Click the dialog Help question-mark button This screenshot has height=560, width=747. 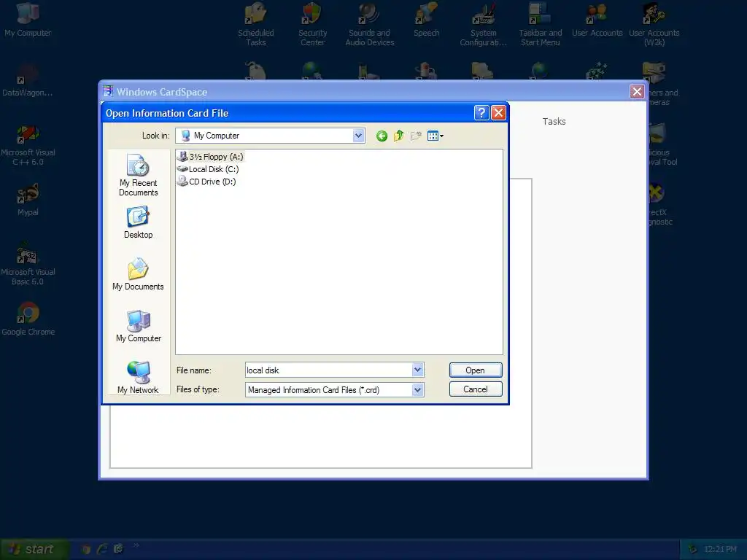(x=481, y=113)
